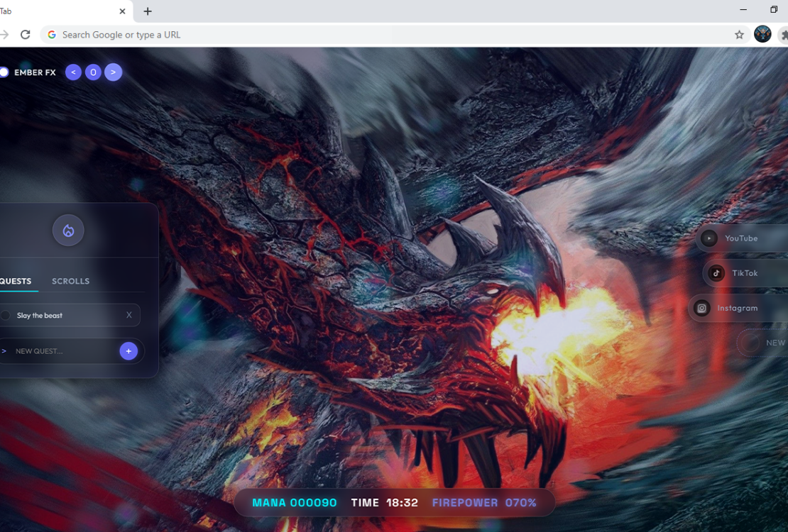Screen dimensions: 788x532
Task: Open a new browser tab
Action: click(148, 11)
